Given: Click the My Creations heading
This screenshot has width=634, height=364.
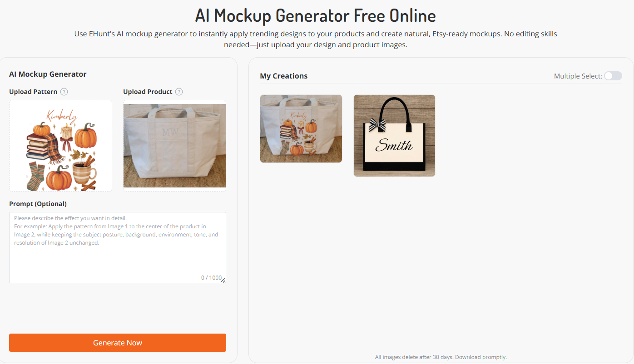Looking at the screenshot, I should (284, 76).
